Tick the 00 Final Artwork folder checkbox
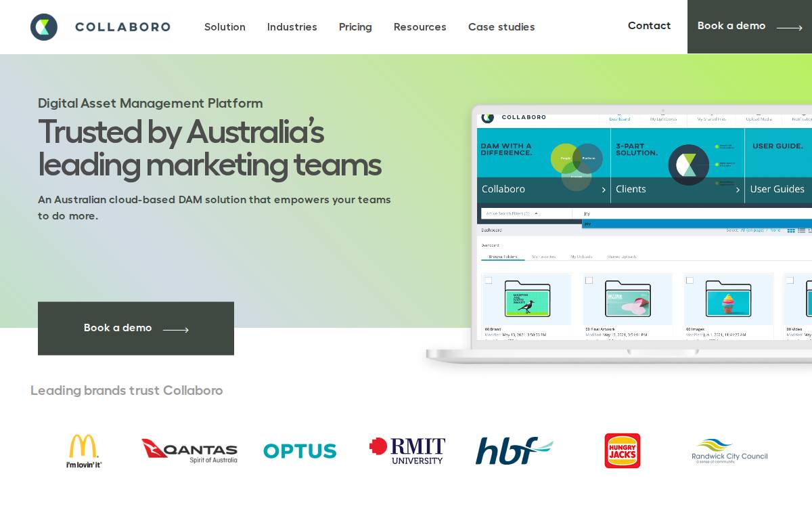The image size is (812, 508). tap(589, 280)
